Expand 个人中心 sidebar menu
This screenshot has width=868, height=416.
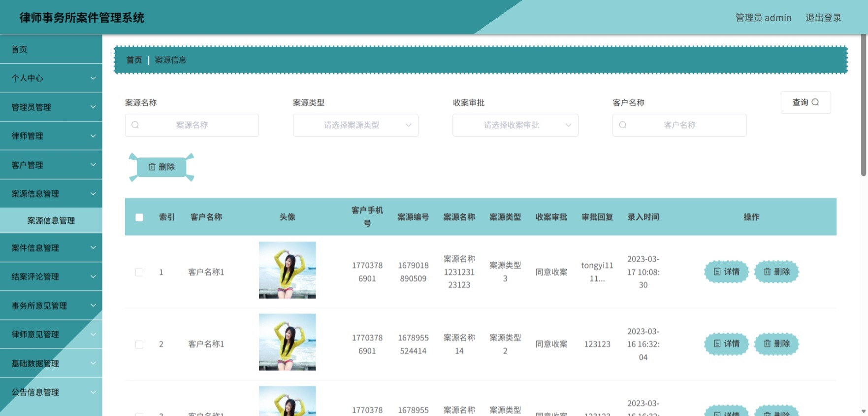(51, 78)
